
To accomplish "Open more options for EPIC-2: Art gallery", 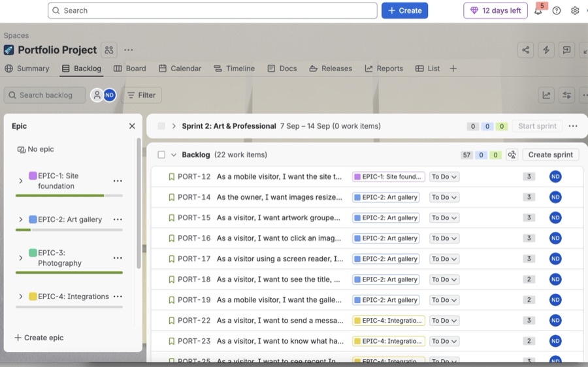I will point(118,219).
